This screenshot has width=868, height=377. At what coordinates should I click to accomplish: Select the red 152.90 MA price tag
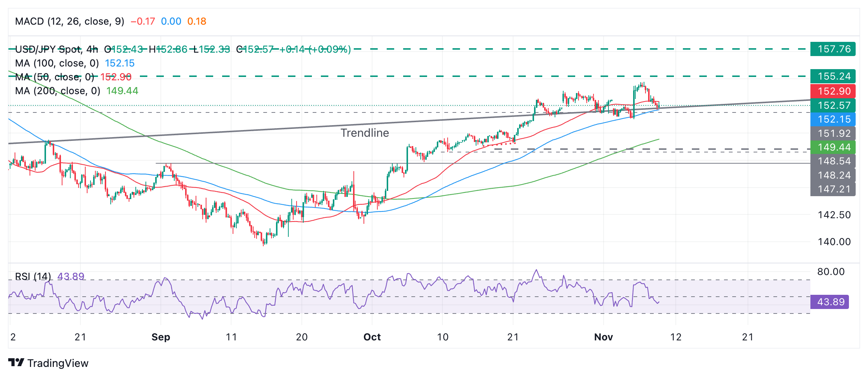pyautogui.click(x=833, y=91)
